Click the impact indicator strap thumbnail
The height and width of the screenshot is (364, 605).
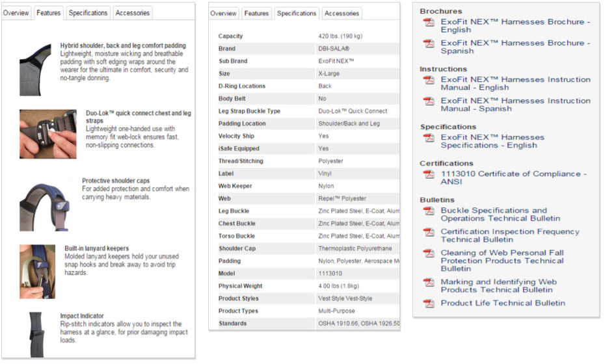36,335
